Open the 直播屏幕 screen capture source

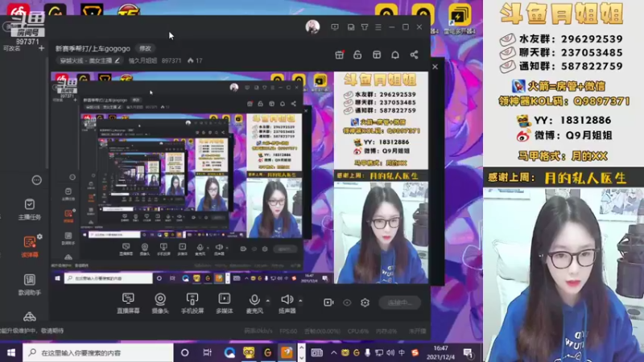(x=128, y=303)
